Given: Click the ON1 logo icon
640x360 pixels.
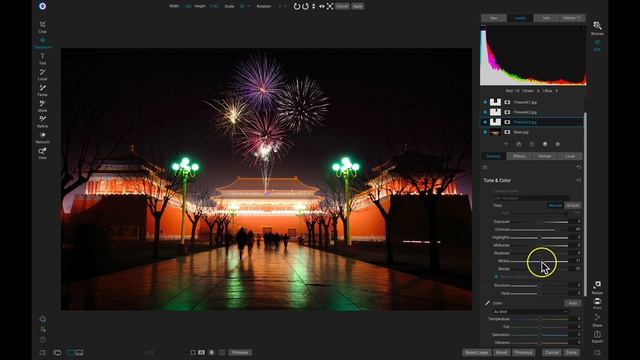Looking at the screenshot, I should [x=42, y=6].
